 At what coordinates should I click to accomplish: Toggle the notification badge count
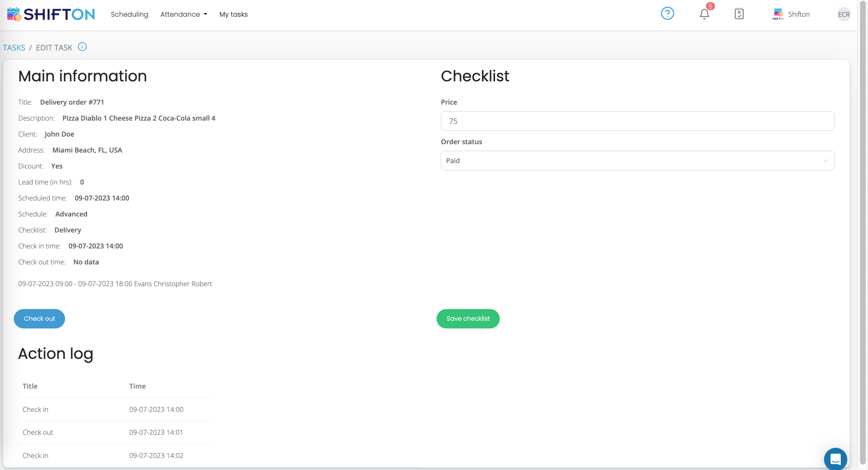(710, 7)
